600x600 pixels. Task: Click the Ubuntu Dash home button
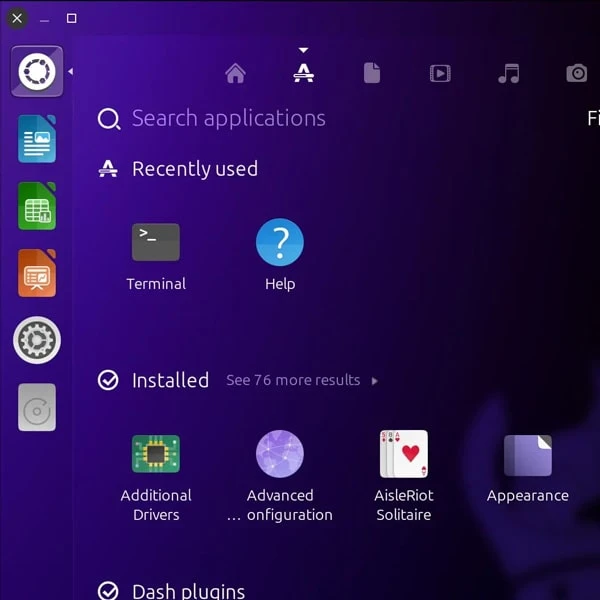pos(37,72)
